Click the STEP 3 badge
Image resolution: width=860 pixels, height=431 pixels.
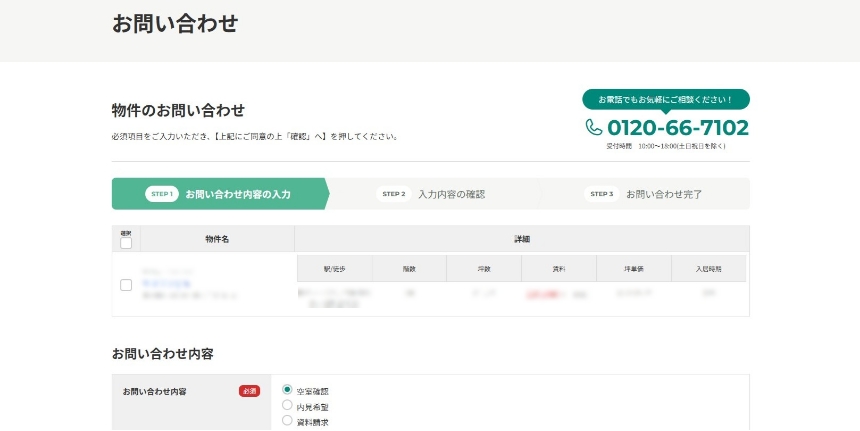tap(602, 194)
